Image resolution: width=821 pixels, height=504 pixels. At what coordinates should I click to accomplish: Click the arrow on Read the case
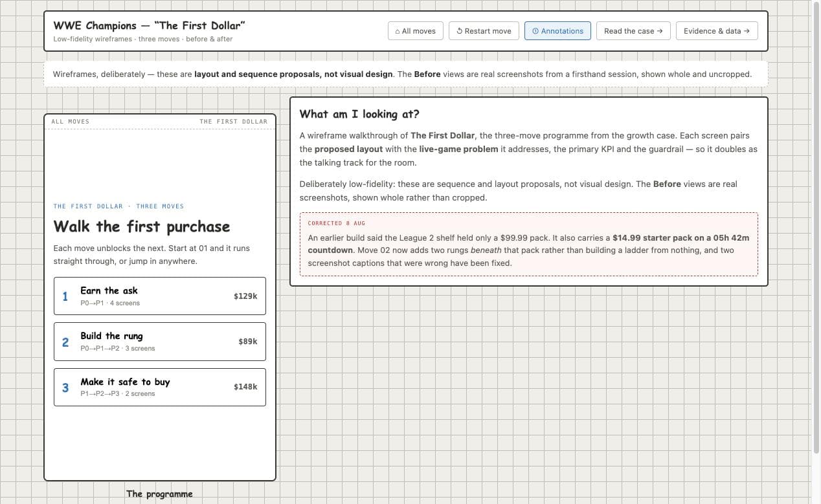point(660,31)
